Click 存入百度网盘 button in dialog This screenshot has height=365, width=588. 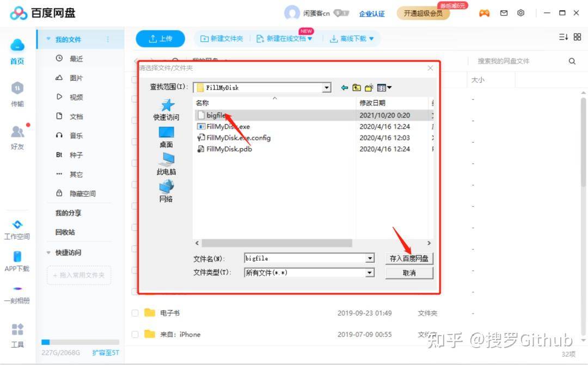click(409, 258)
